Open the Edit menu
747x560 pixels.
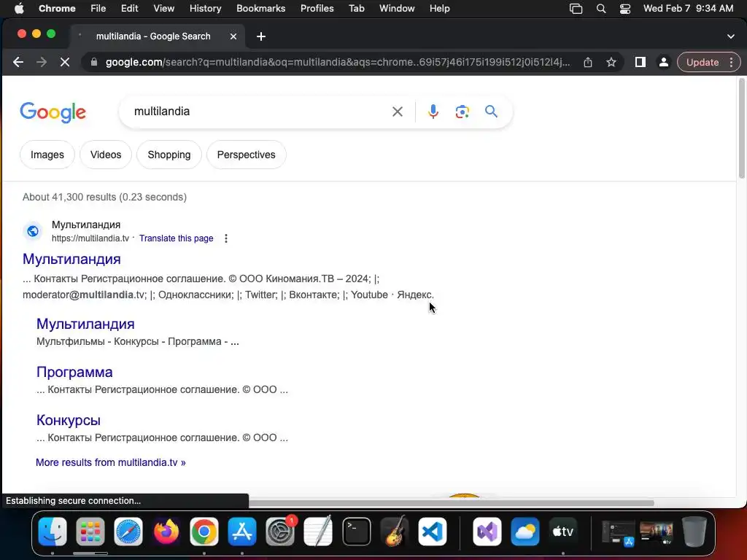click(129, 9)
